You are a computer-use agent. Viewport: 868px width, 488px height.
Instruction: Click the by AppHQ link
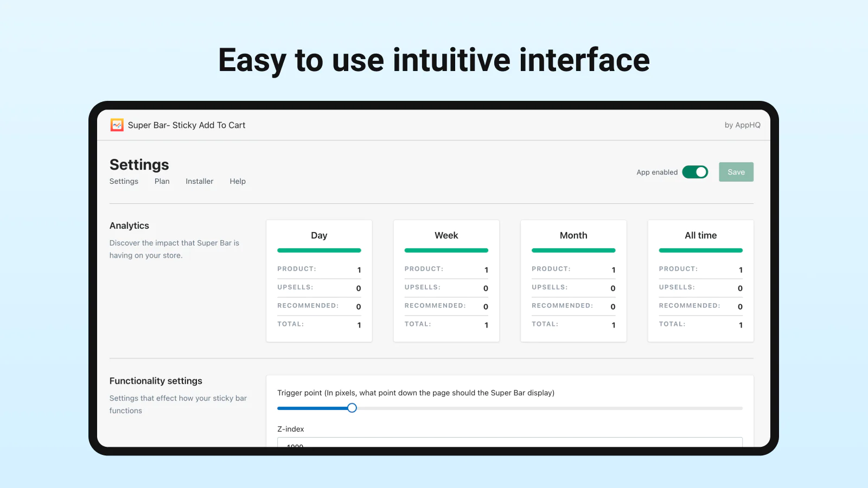pos(742,125)
